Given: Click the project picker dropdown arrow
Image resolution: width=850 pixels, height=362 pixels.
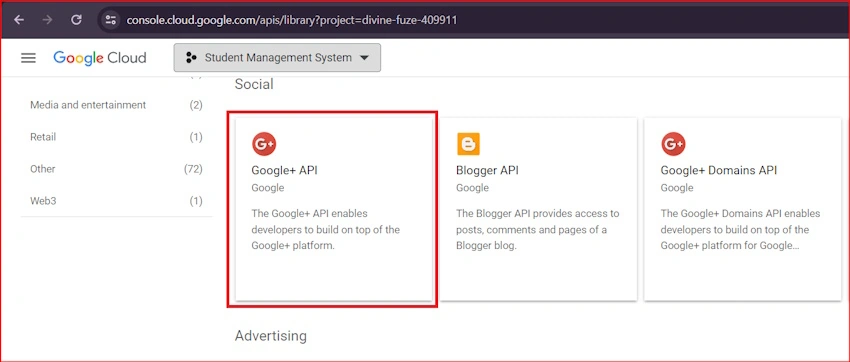Looking at the screenshot, I should coord(364,58).
